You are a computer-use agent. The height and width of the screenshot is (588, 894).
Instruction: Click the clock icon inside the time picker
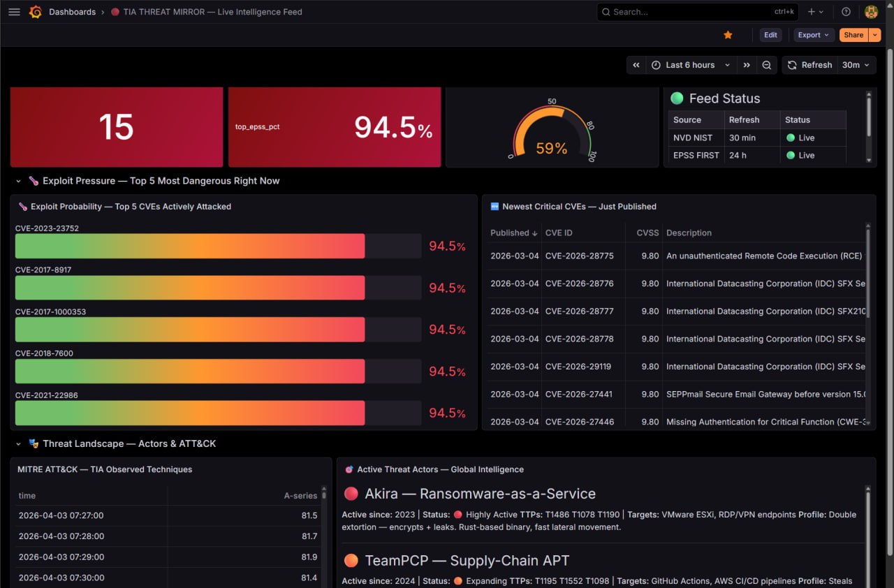click(x=655, y=64)
